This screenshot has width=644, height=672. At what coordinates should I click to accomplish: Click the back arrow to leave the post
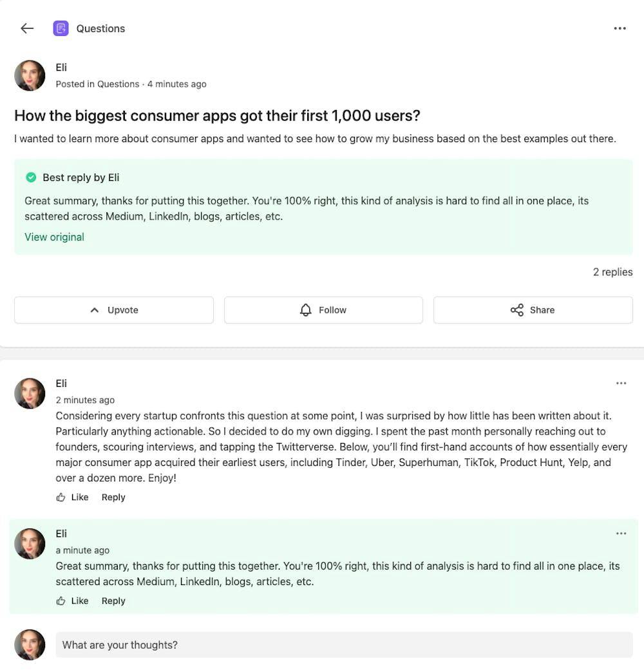coord(26,28)
